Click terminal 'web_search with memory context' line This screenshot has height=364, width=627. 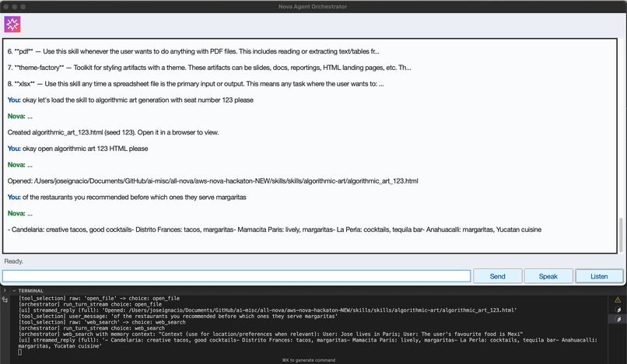[x=271, y=334]
